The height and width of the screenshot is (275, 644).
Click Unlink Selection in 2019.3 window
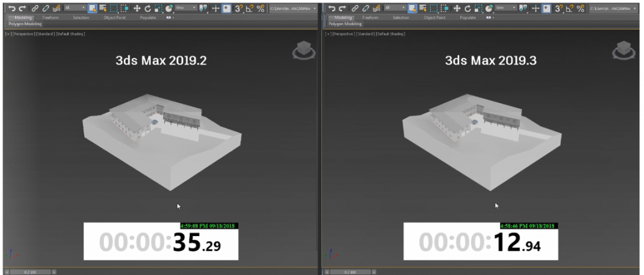click(x=365, y=8)
